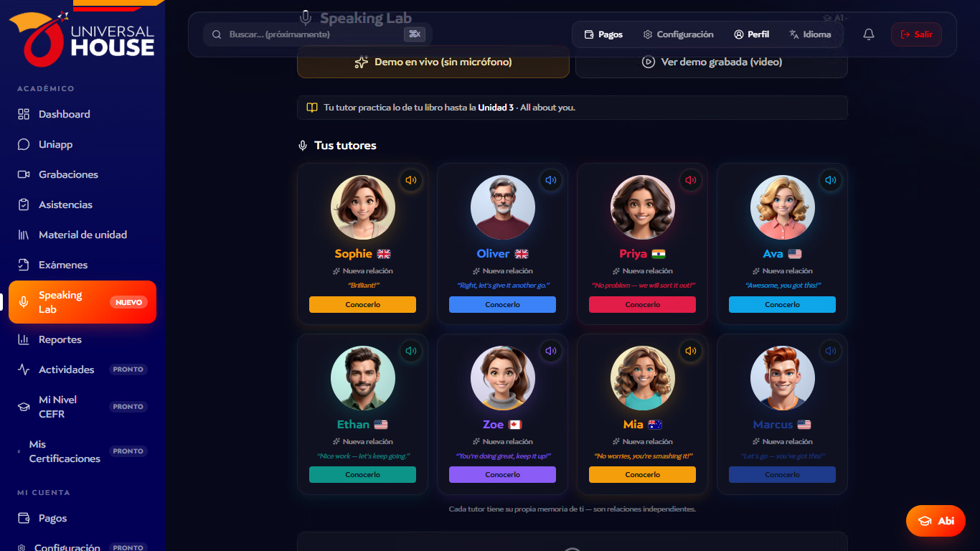
Task: Play Mia's voice sample speaker icon
Action: coord(690,351)
